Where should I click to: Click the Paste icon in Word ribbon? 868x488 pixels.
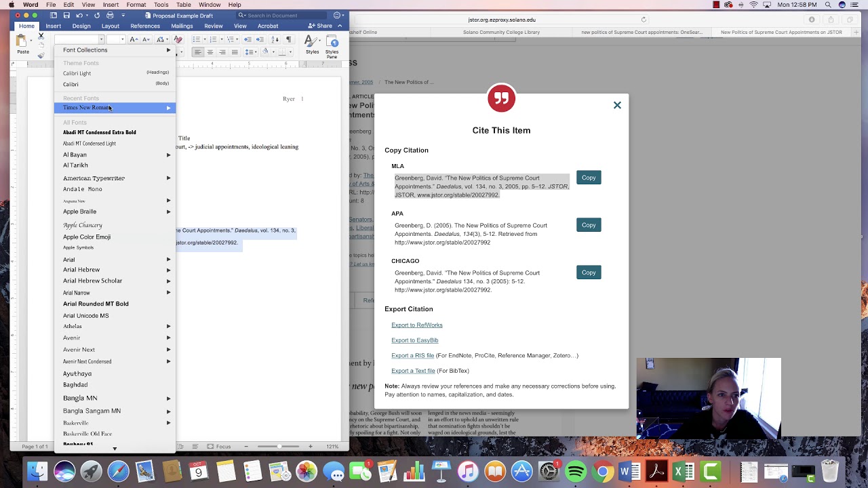click(23, 42)
